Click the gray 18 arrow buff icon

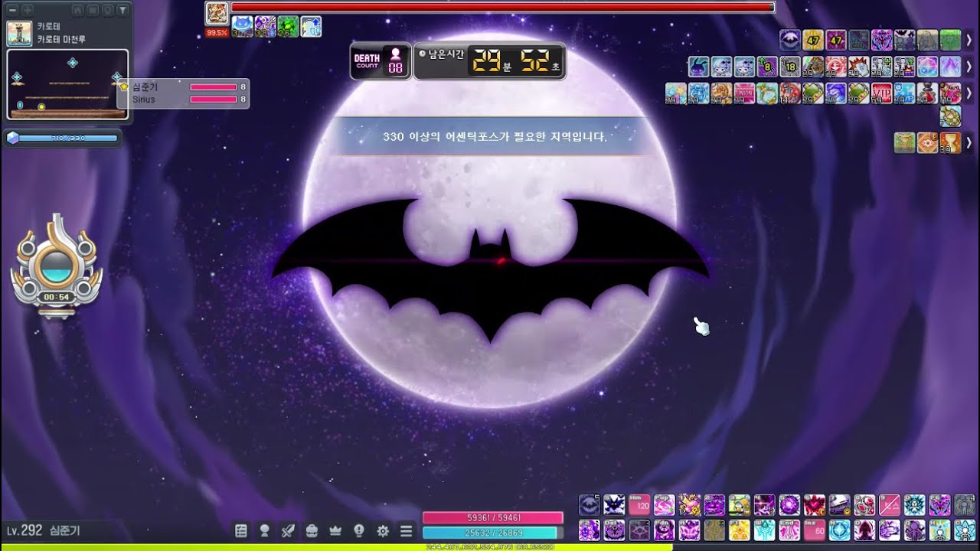coord(790,67)
